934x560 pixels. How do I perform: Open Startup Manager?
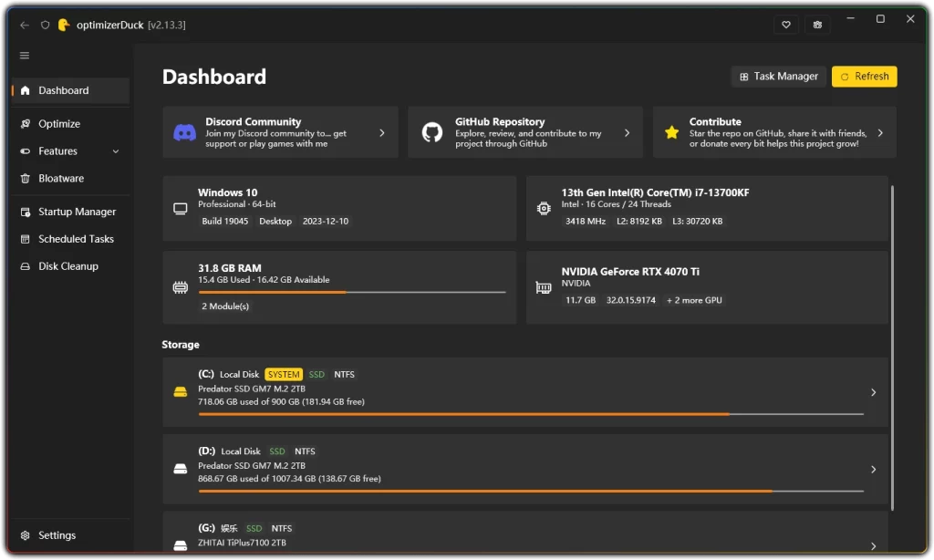tap(70, 213)
